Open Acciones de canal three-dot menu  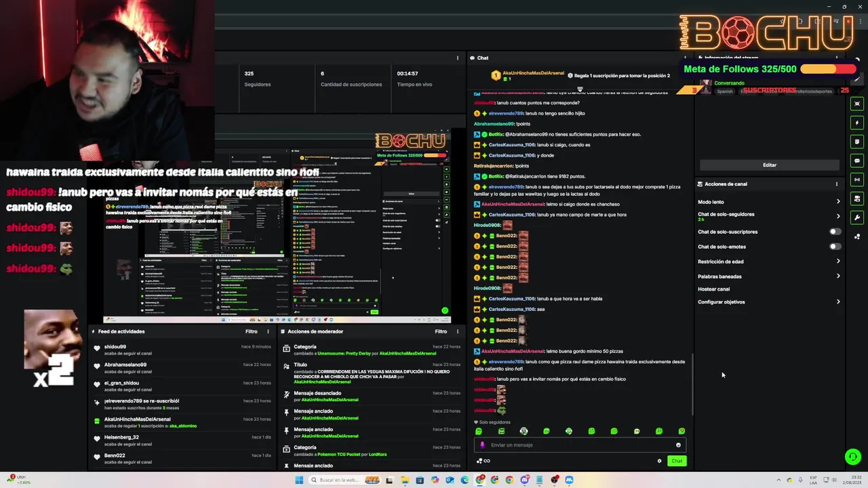(836, 184)
